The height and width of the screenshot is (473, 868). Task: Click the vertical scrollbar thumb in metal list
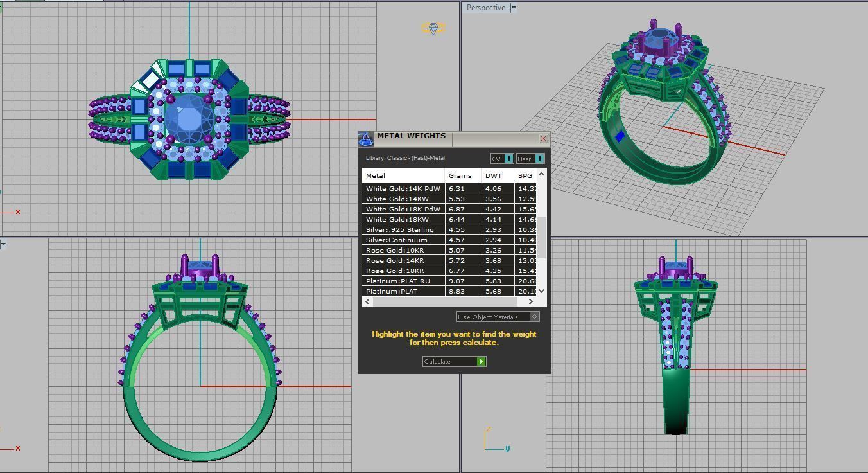[541, 238]
